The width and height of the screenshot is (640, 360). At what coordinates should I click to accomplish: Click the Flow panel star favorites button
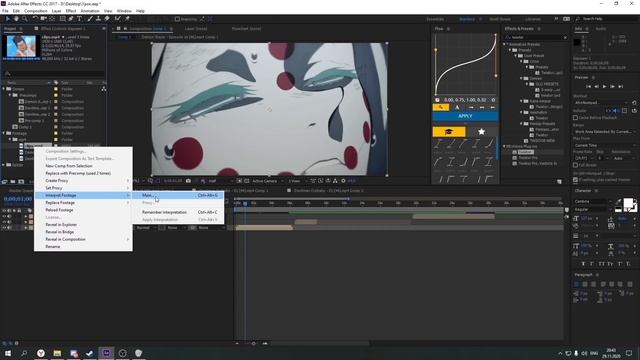click(482, 131)
